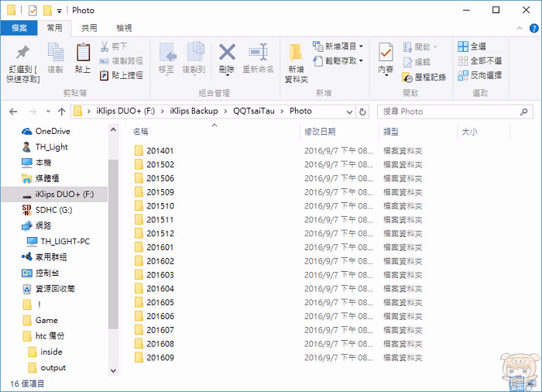Select folder 201603
Viewport: 542px width, 392px height.
154,275
